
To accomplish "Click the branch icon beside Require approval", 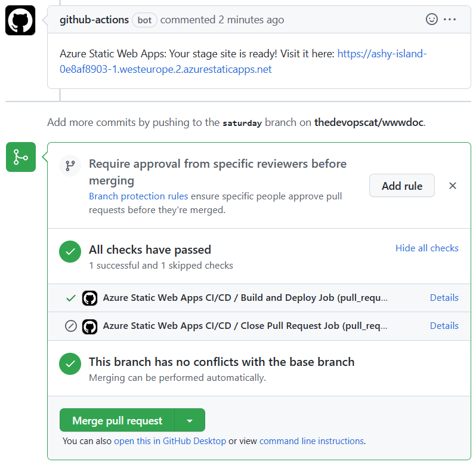I will point(70,166).
